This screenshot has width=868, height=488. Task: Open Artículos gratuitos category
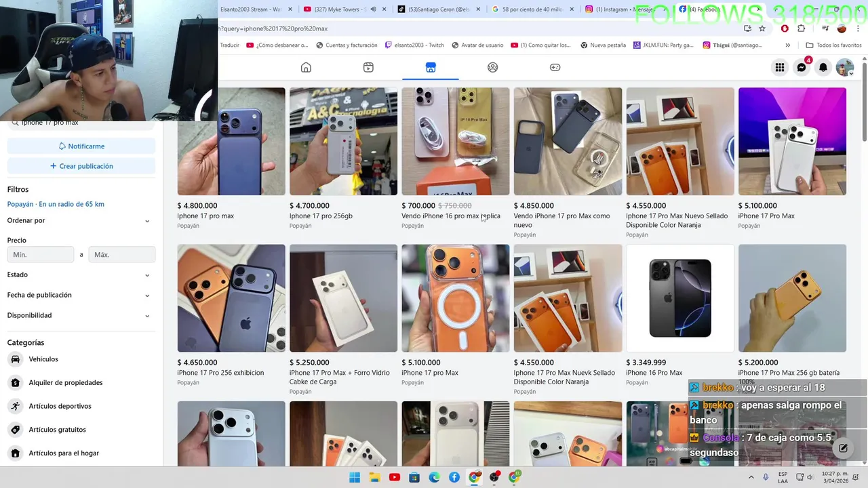pyautogui.click(x=81, y=430)
